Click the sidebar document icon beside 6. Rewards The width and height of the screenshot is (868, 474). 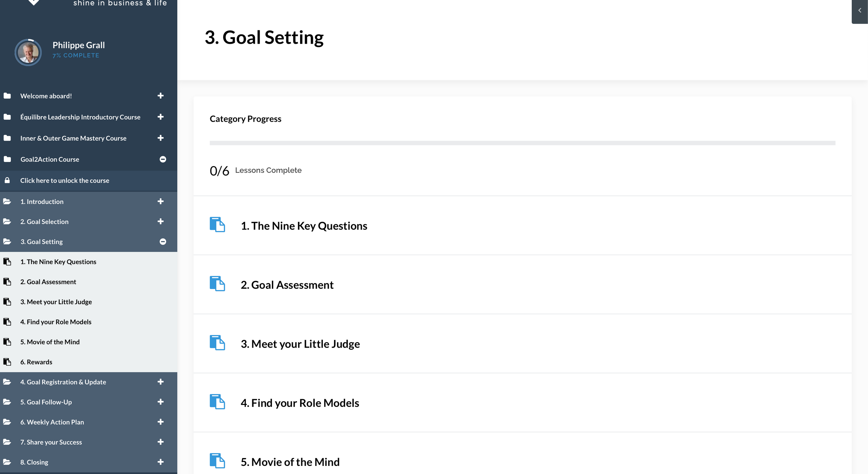click(x=7, y=362)
